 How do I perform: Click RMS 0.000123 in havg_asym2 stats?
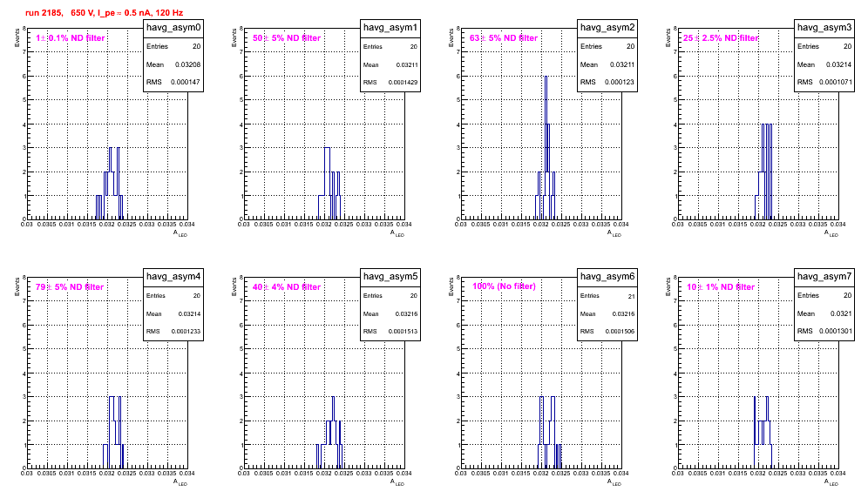coord(607,83)
